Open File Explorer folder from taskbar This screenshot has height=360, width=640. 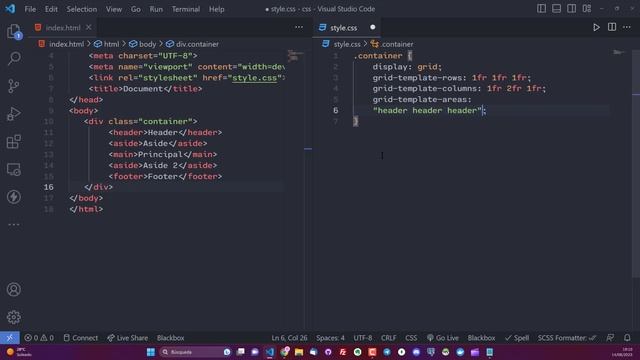(x=299, y=352)
